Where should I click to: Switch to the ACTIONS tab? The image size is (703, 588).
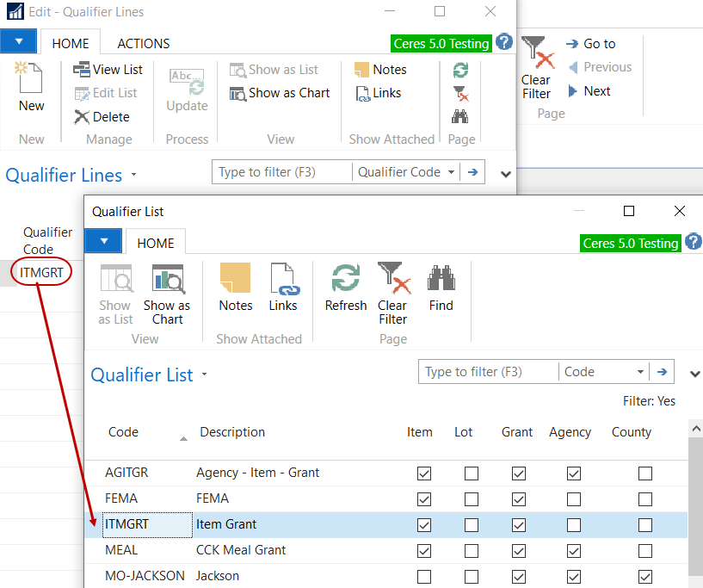click(x=143, y=43)
